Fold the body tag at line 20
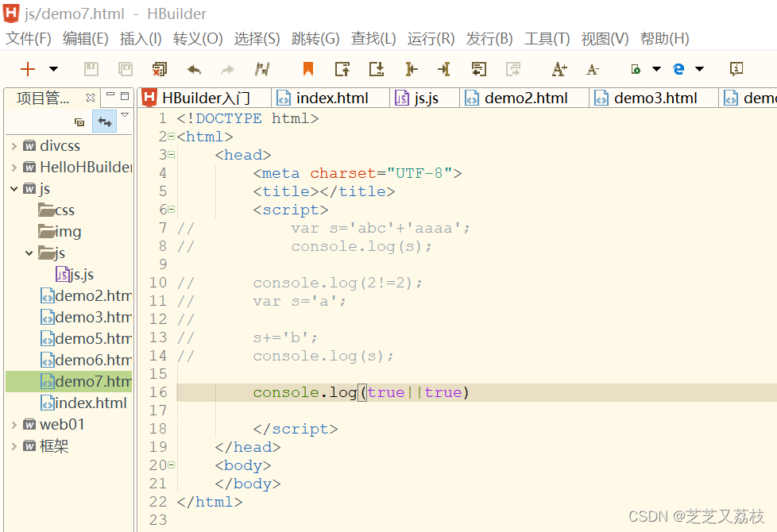Screen dimensions: 777x532 pyautogui.click(x=171, y=465)
